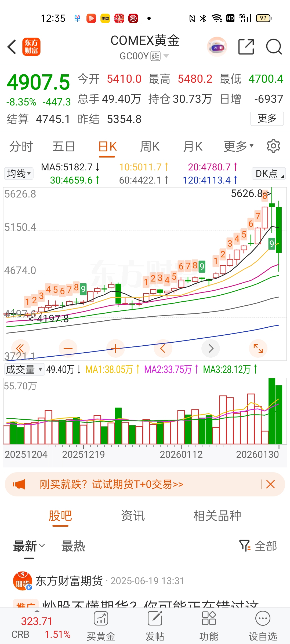Image resolution: width=290 pixels, height=644 pixels.
Task: Tap the filter funnel 全部 icon
Action: click(x=245, y=546)
